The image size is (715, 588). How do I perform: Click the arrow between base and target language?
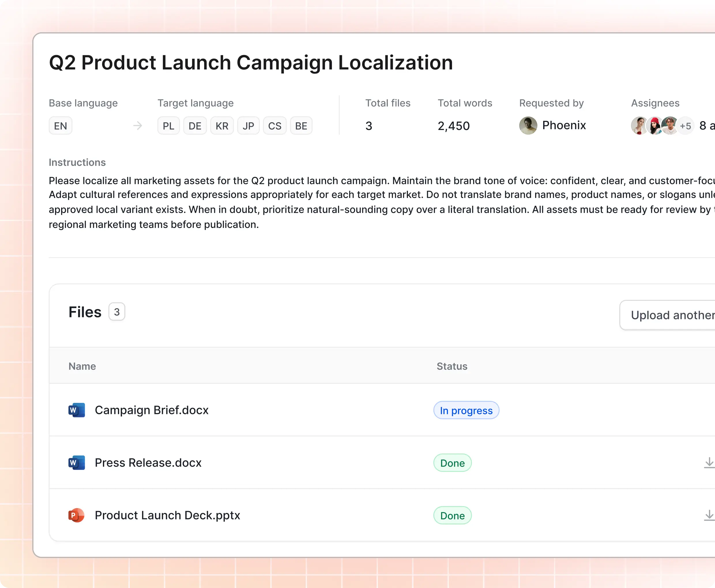pyautogui.click(x=138, y=126)
